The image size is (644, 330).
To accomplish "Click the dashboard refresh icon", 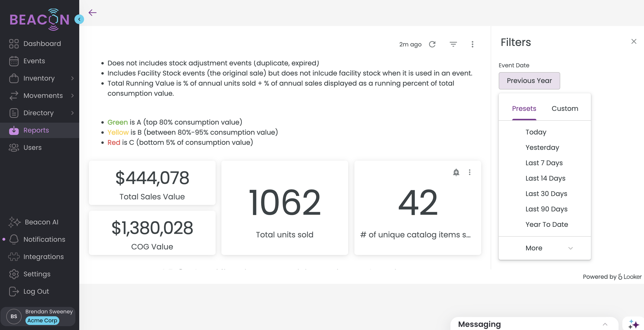I will tap(432, 44).
